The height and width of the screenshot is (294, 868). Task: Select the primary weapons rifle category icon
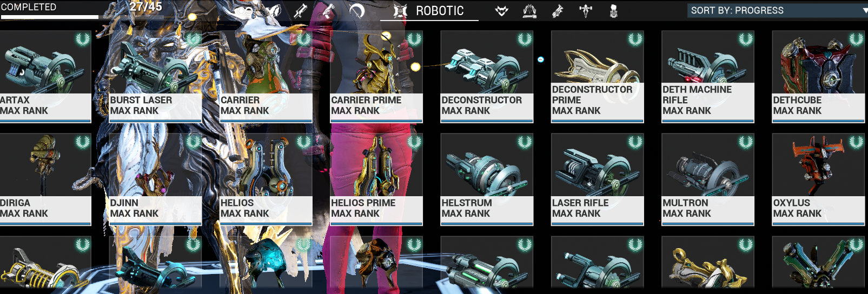(301, 11)
